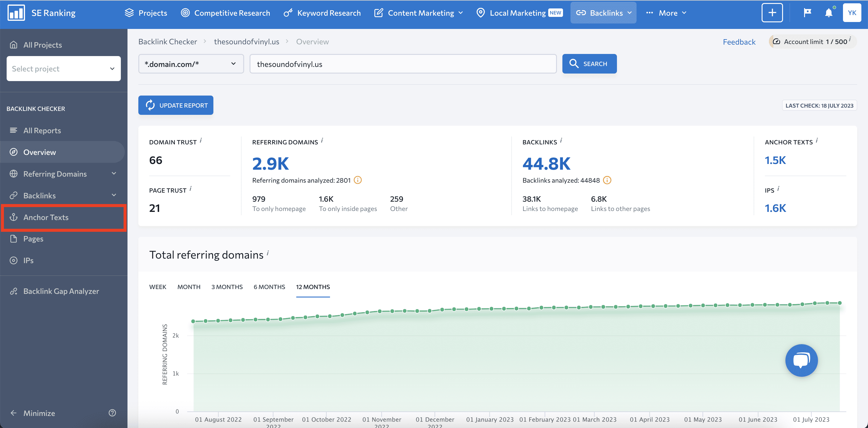Image resolution: width=868 pixels, height=428 pixels.
Task: Click orange info icon beside Backlinks analyzed
Action: click(607, 180)
